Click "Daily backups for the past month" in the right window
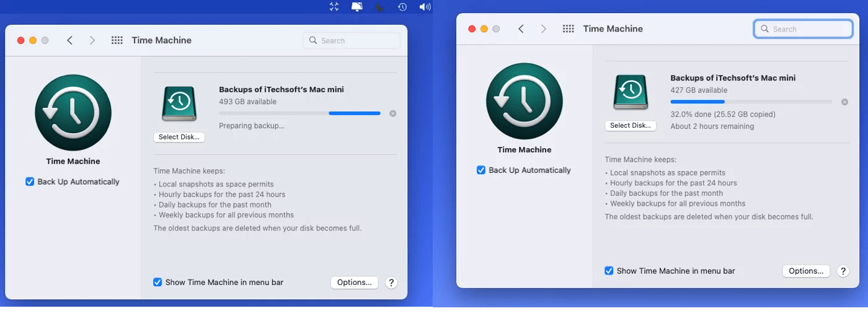Viewport: 868px width, 316px height. (x=666, y=193)
